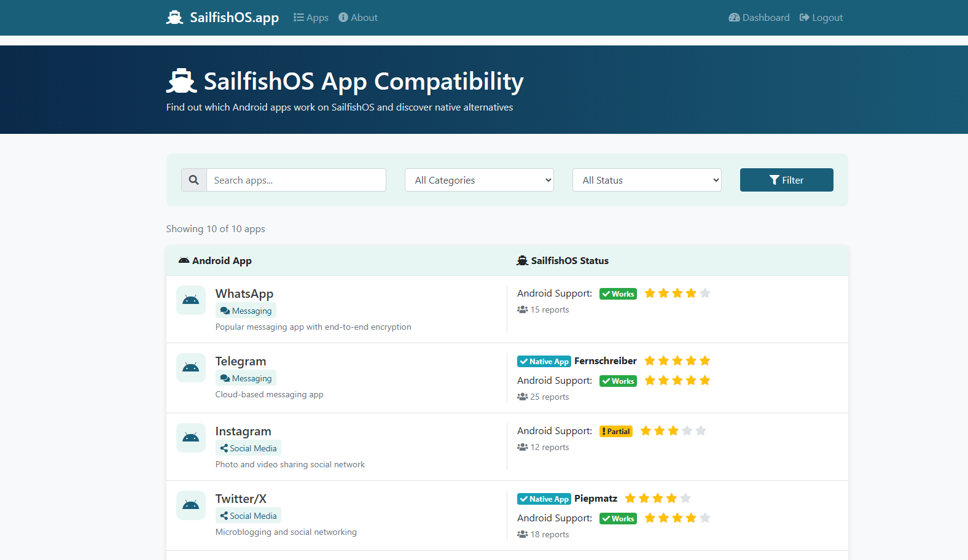Image resolution: width=968 pixels, height=560 pixels.
Task: Log out using the Logout link
Action: (821, 18)
